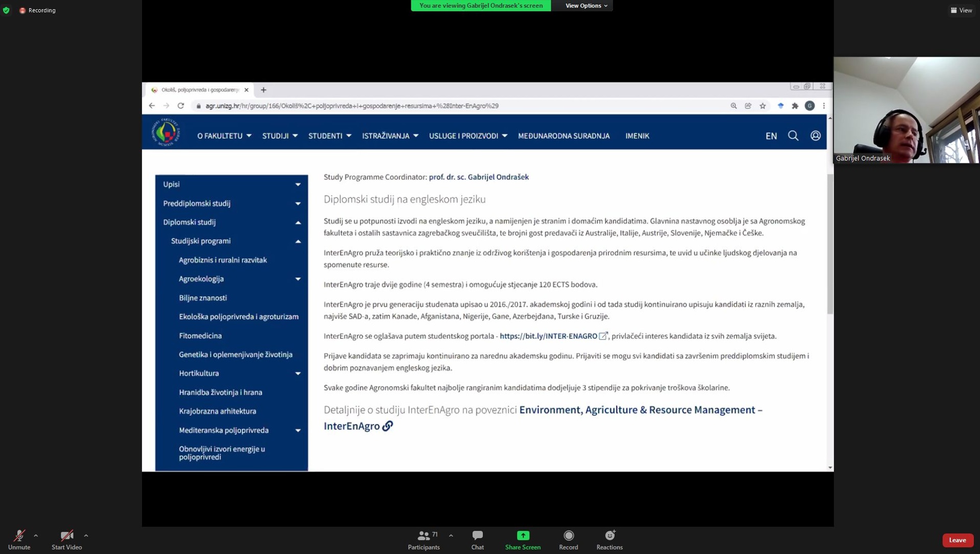Open Agrobiznis i ruralni razvitak
Image resolution: width=980 pixels, height=554 pixels.
223,260
